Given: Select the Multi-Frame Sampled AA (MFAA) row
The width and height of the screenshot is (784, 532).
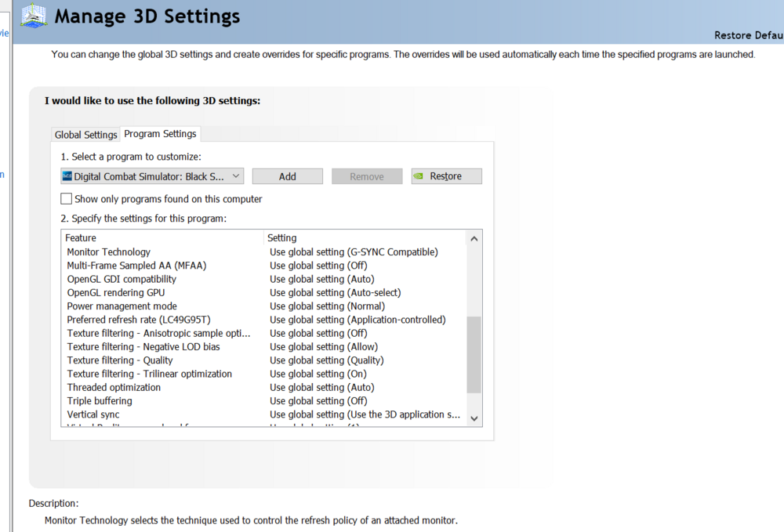Looking at the screenshot, I should pyautogui.click(x=263, y=266).
